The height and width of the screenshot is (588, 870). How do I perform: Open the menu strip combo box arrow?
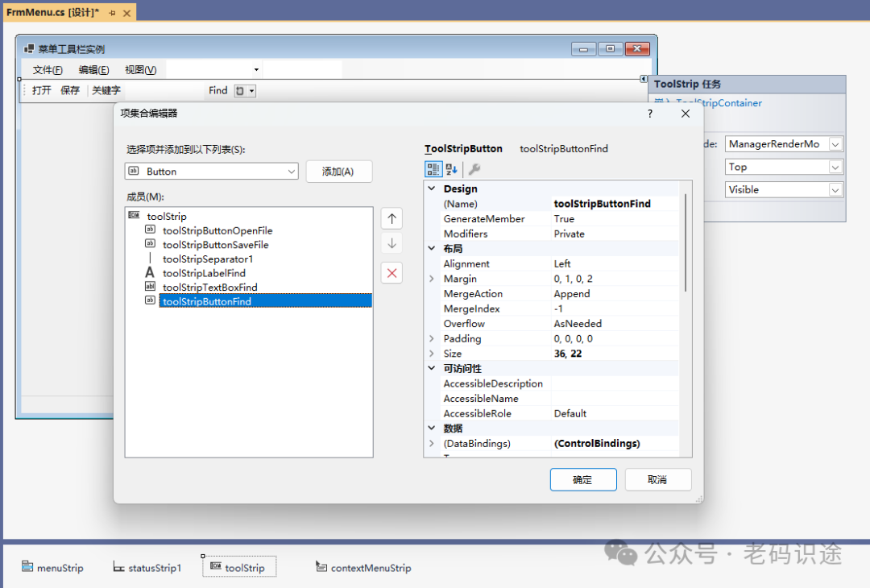tap(256, 70)
